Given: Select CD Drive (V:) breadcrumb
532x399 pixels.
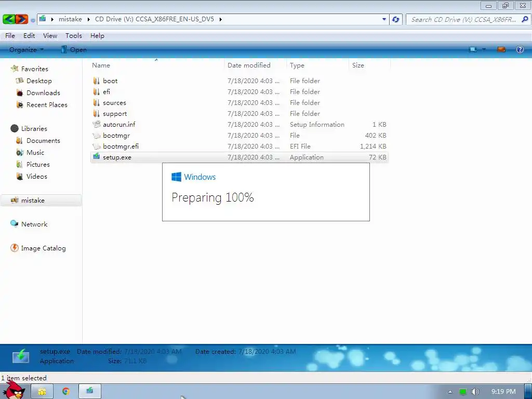Looking at the screenshot, I should pyautogui.click(x=154, y=19).
